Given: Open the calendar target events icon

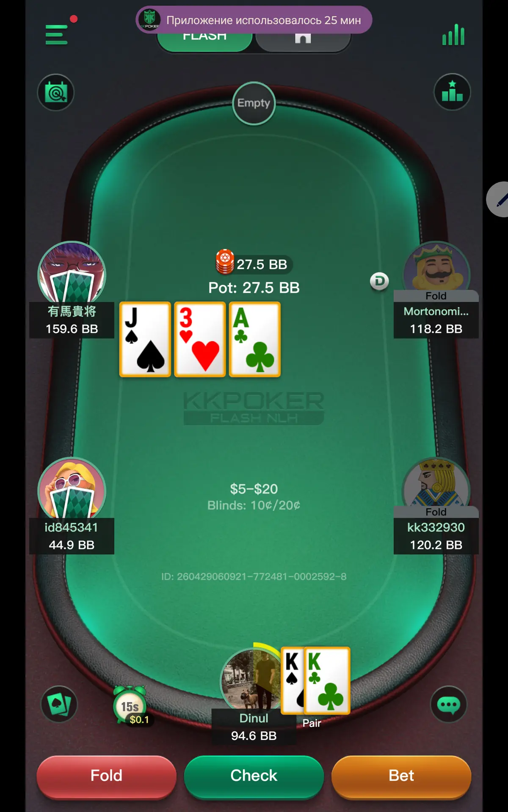Looking at the screenshot, I should tap(56, 93).
